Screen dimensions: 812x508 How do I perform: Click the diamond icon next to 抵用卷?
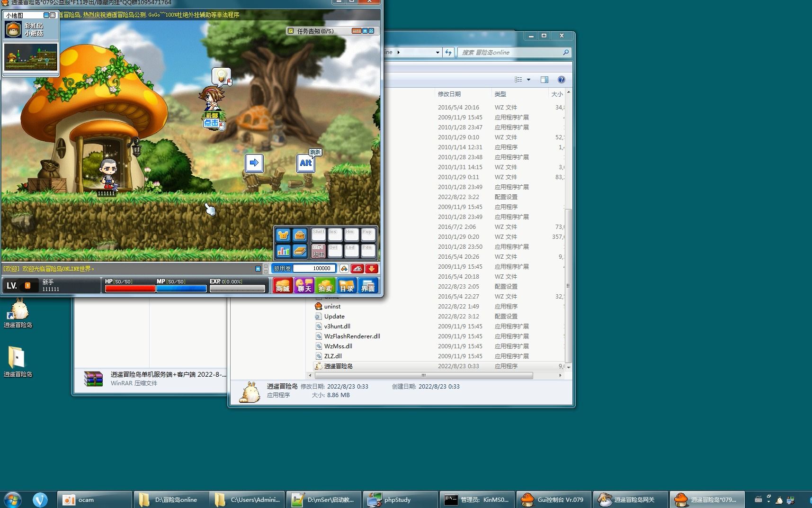pos(344,269)
